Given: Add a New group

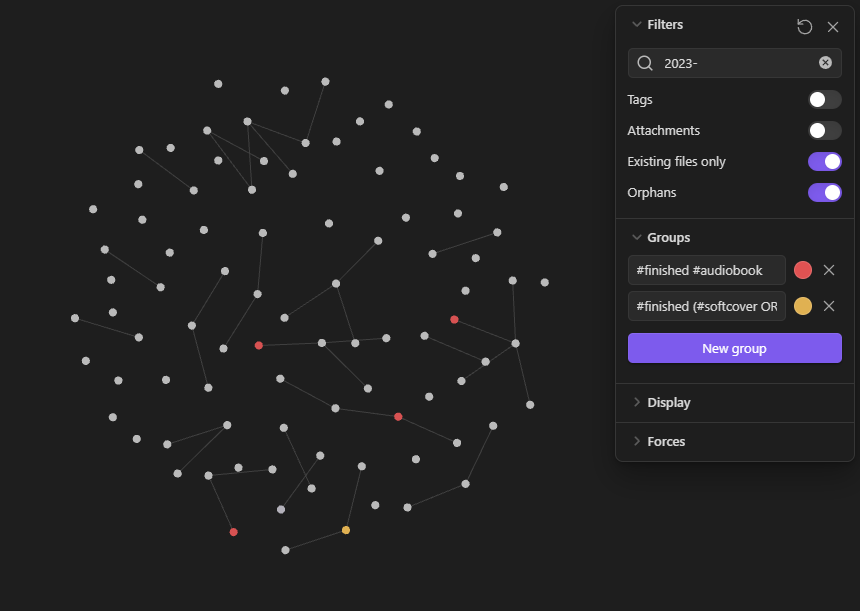Looking at the screenshot, I should [734, 348].
